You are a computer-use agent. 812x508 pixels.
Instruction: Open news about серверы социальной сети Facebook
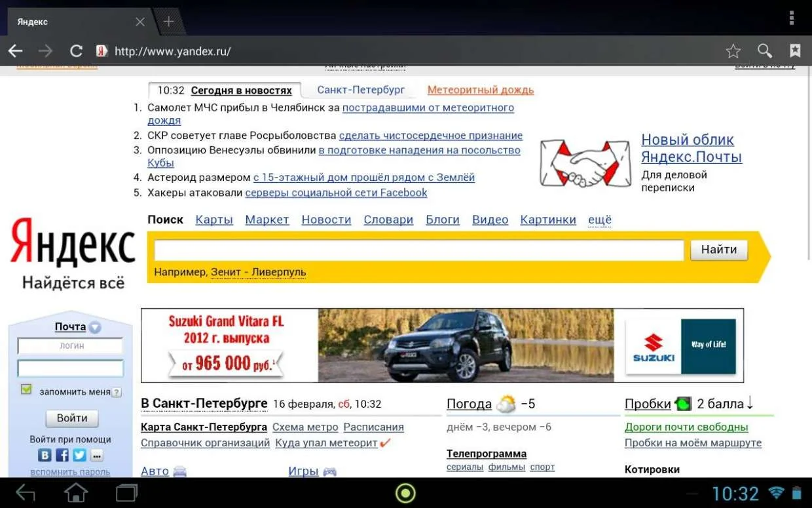(336, 193)
